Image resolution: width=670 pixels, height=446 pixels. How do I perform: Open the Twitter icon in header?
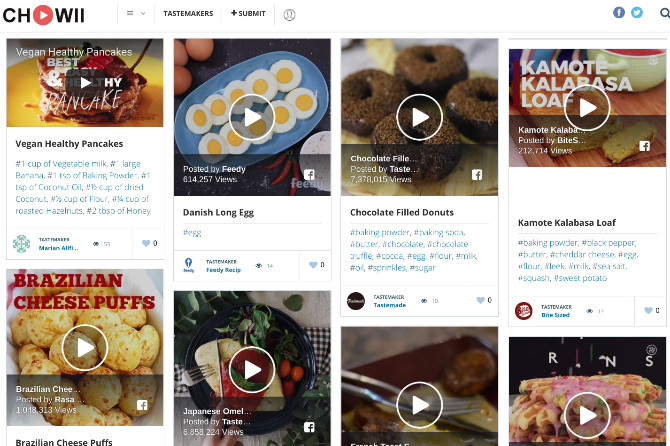pyautogui.click(x=636, y=13)
